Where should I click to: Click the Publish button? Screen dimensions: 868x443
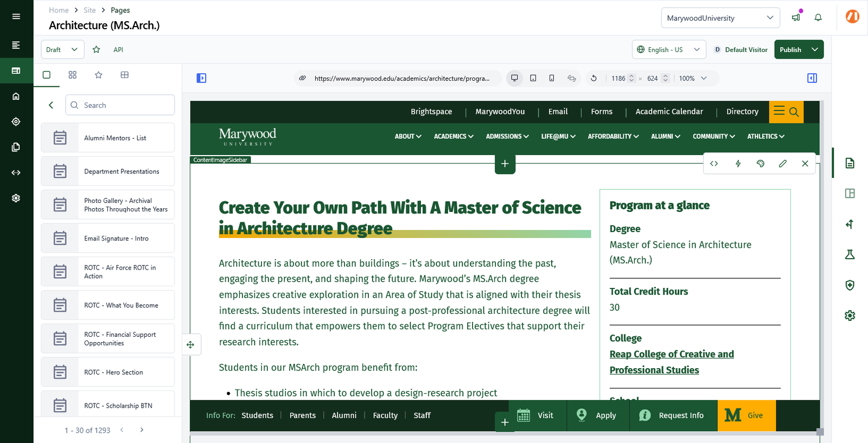tap(790, 49)
